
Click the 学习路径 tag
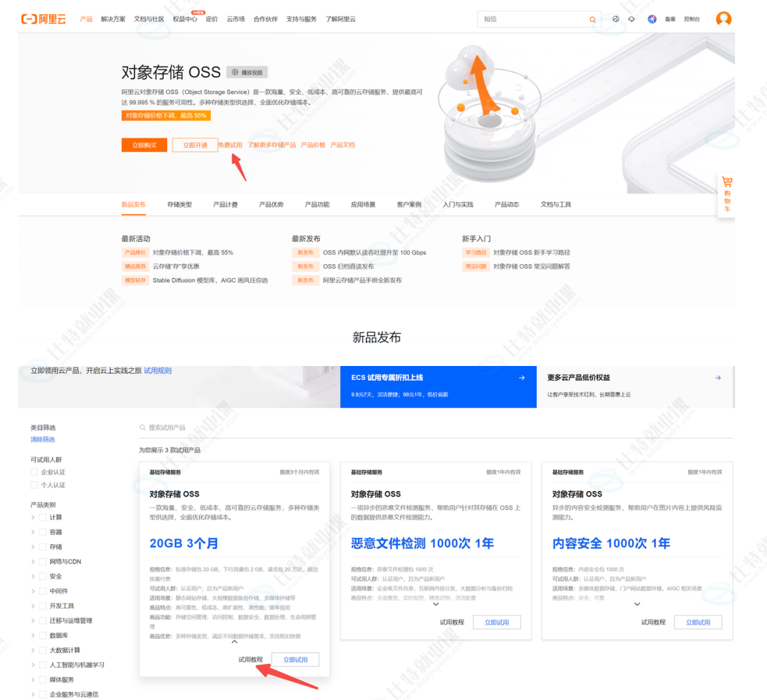click(x=476, y=252)
